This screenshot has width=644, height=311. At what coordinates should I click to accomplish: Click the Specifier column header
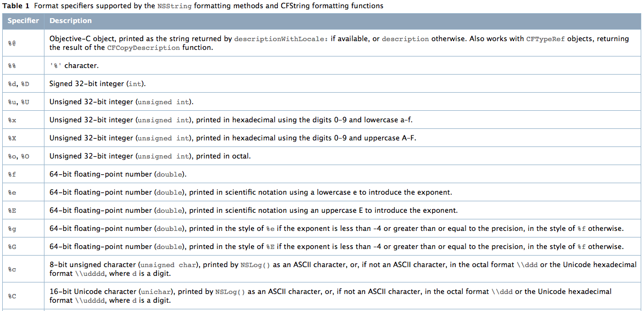click(24, 20)
